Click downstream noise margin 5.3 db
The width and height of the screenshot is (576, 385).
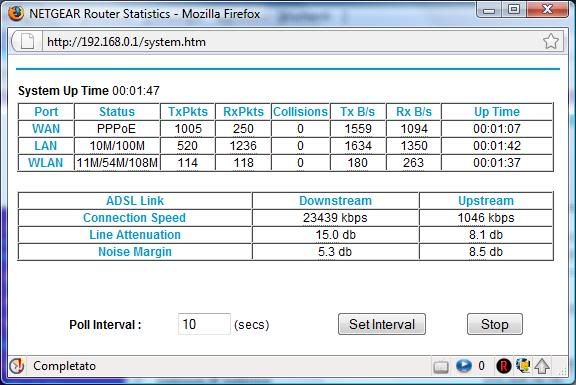click(335, 252)
